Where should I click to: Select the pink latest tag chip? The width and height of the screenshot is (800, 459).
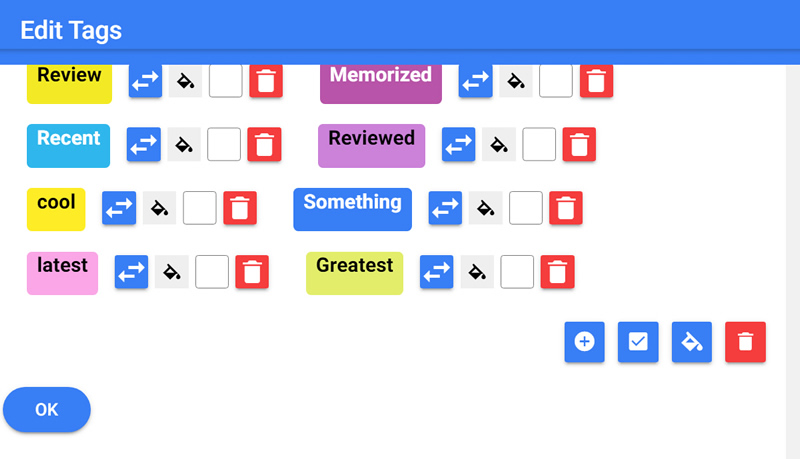click(x=62, y=272)
